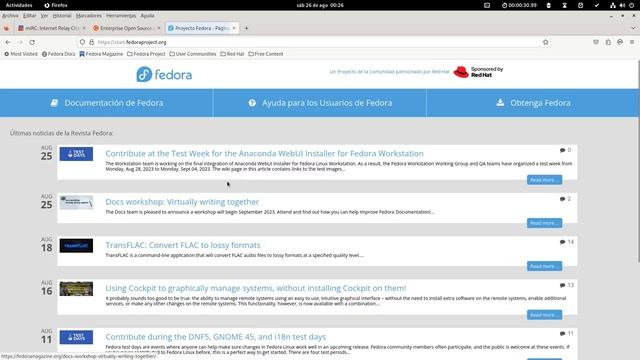
Task: Open the Fedora Project bookmarks folder
Action: [x=146, y=54]
